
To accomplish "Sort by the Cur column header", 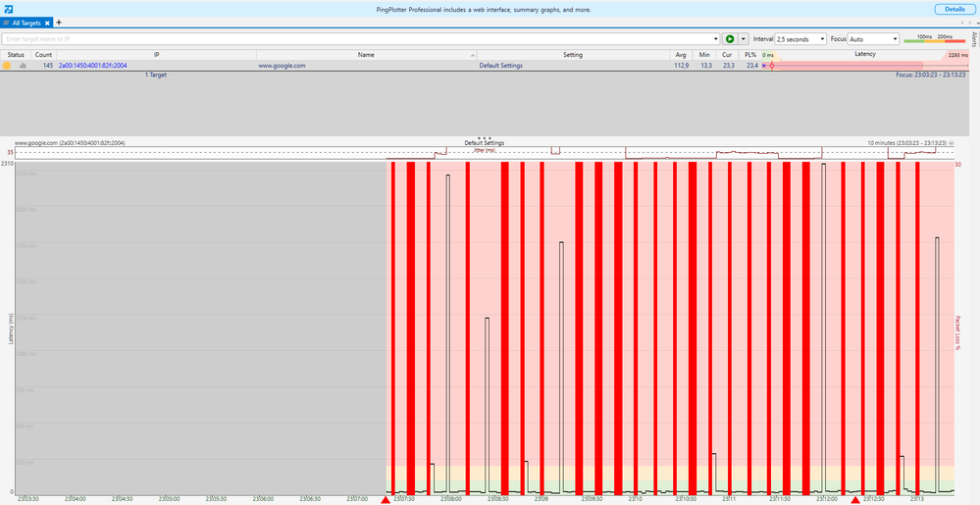I will [x=728, y=55].
